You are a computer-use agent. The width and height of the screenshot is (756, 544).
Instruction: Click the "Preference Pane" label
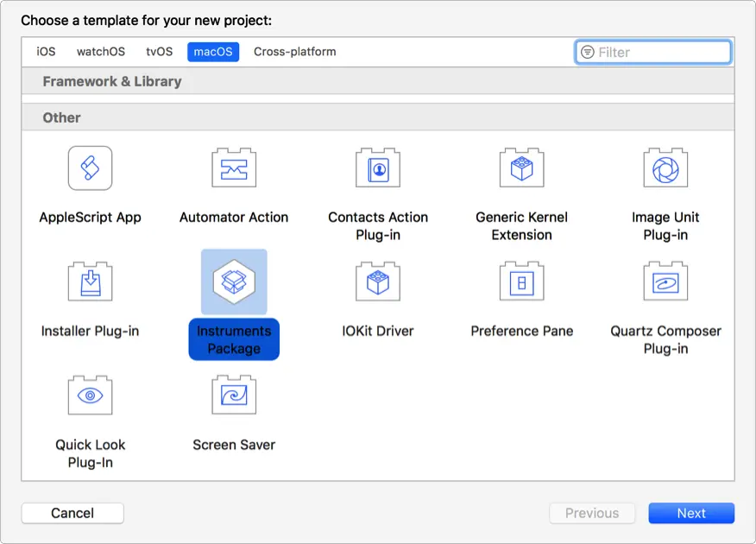click(521, 332)
